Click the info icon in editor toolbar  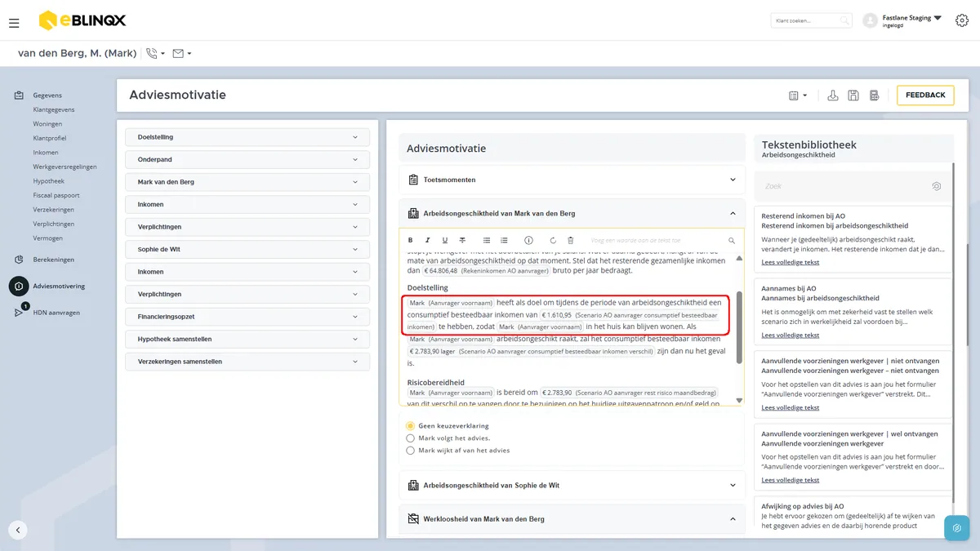528,241
